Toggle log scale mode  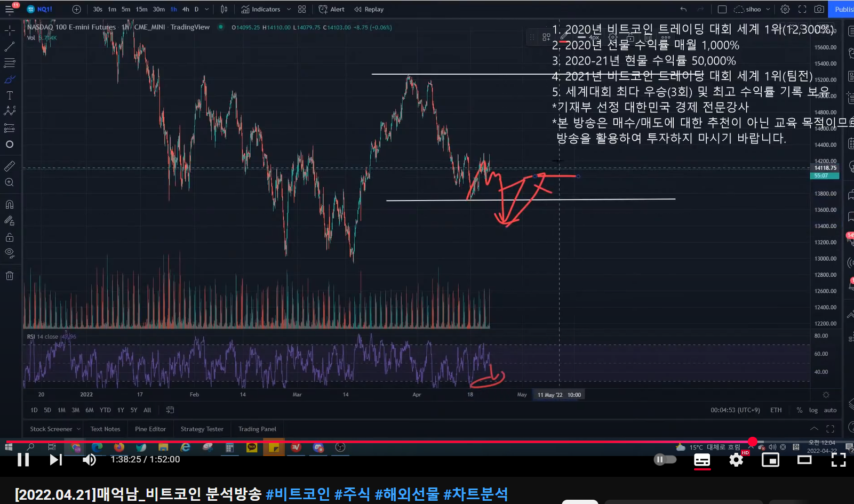(813, 410)
